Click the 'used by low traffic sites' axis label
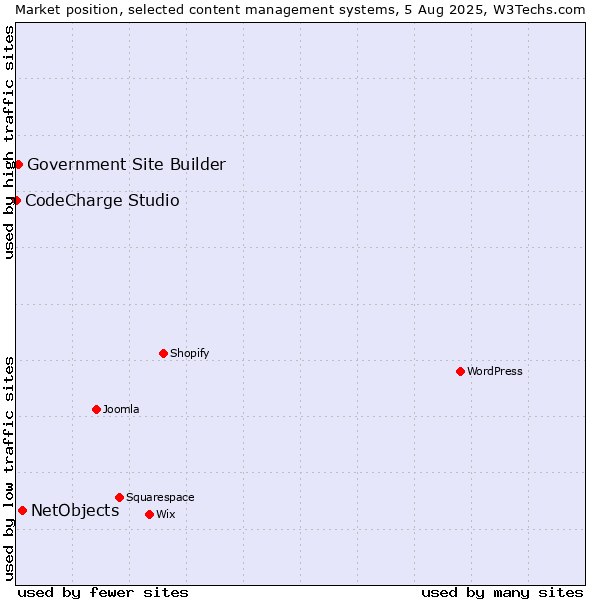600x600 pixels. pyautogui.click(x=9, y=470)
